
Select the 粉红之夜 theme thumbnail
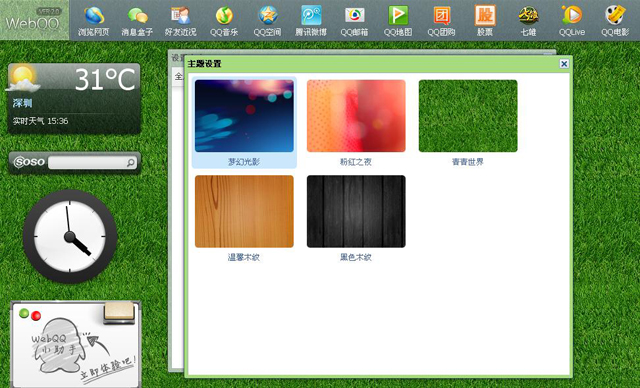[356, 116]
